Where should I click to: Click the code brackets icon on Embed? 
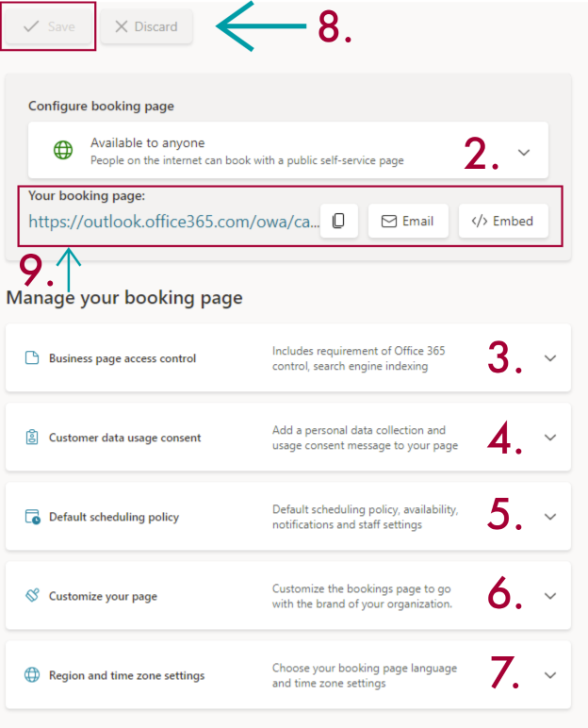click(x=480, y=221)
